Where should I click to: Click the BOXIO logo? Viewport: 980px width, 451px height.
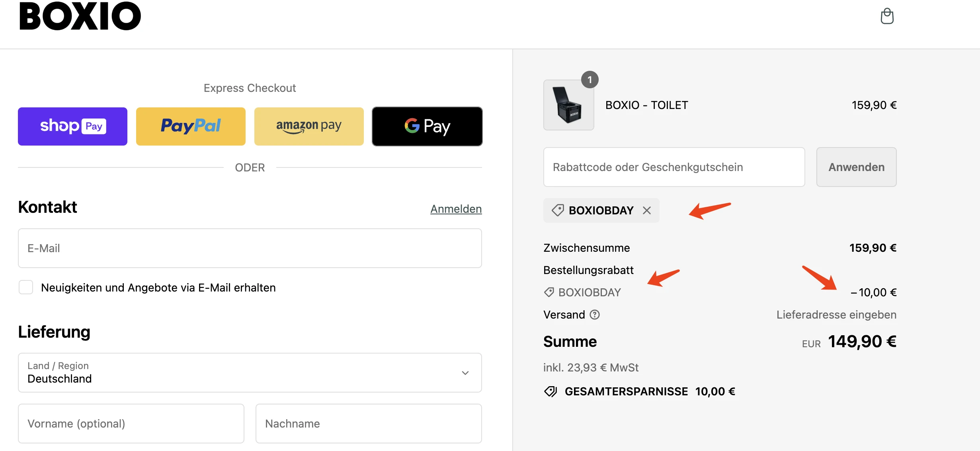coord(80,16)
